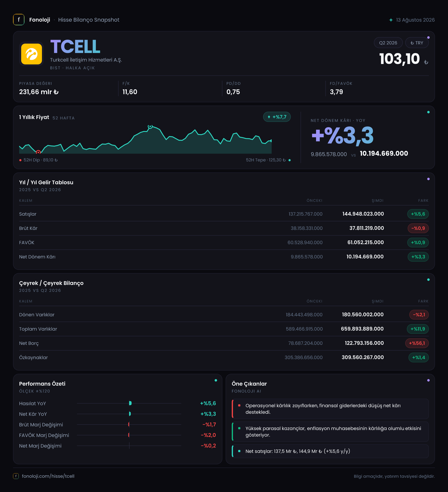Click the +%7,7 yearly change badge
Viewport: 448px width, 492px height.
coord(277,117)
